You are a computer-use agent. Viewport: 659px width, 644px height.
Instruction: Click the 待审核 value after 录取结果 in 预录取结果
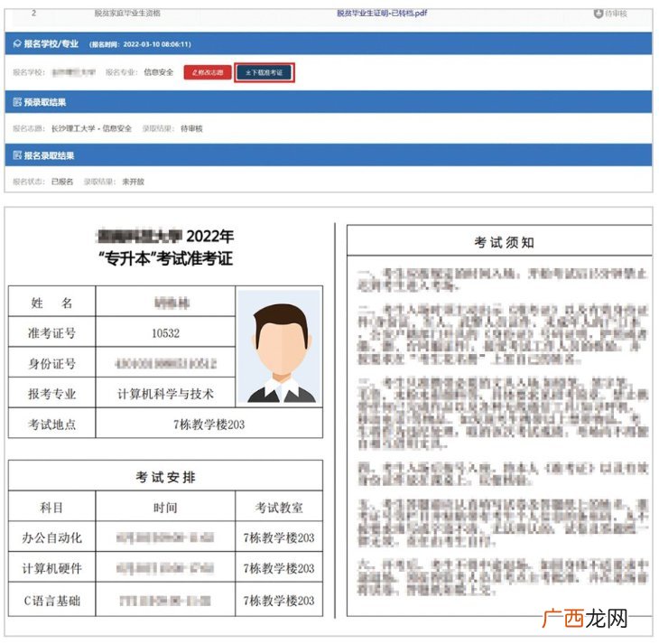click(191, 128)
